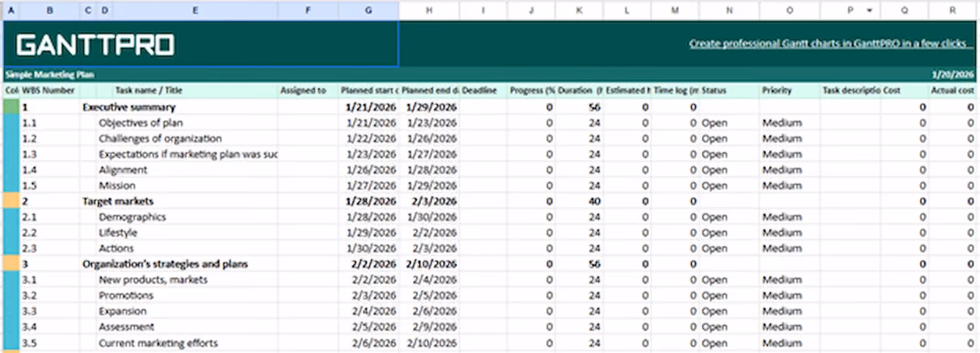
Task: Select the Planned end header cell
Action: [x=429, y=91]
